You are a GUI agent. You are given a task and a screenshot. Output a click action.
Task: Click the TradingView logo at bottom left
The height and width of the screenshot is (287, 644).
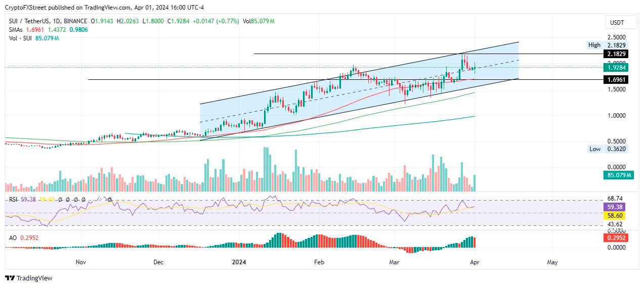click(x=28, y=278)
